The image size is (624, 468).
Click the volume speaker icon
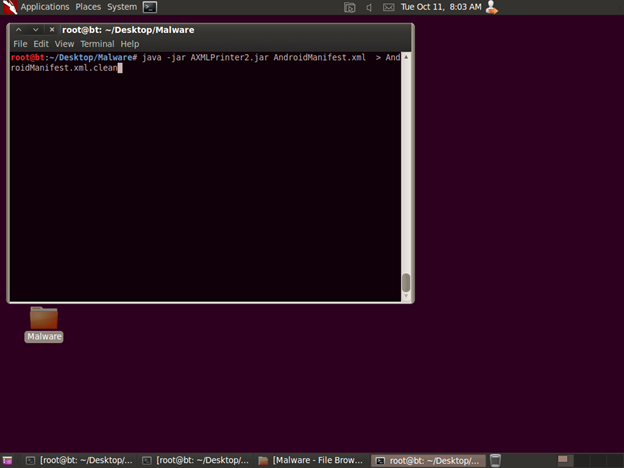[x=369, y=7]
